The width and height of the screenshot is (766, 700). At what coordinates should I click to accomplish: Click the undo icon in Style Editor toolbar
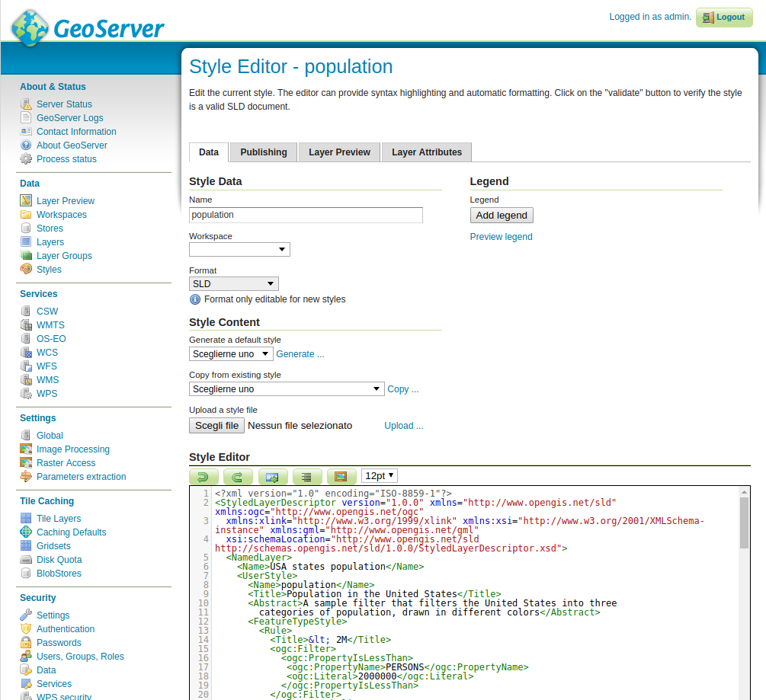click(x=204, y=476)
